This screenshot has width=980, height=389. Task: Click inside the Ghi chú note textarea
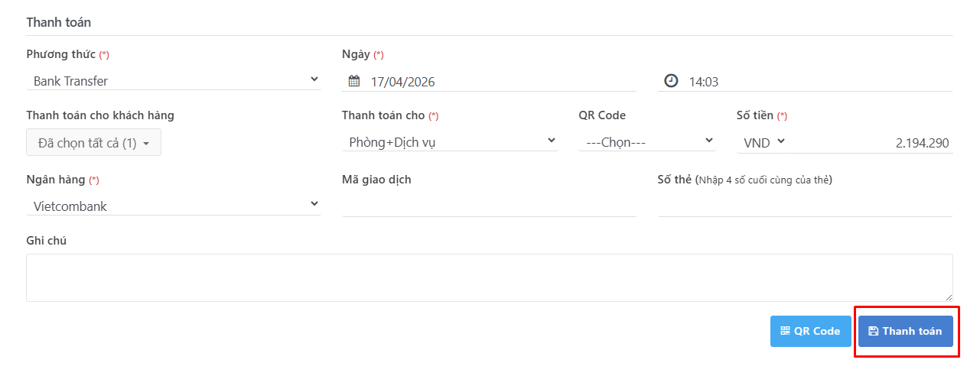coord(490,277)
